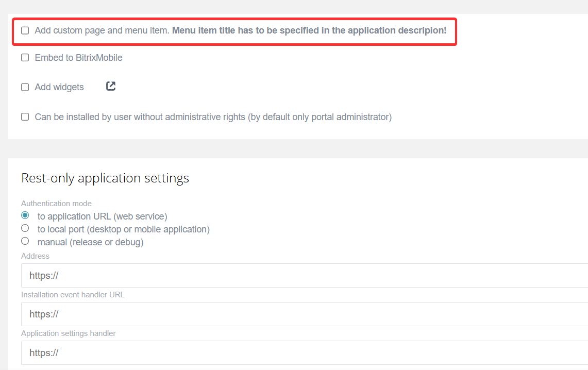Image resolution: width=588 pixels, height=370 pixels.
Task: Click the Installation event handler URL field
Action: click(304, 314)
